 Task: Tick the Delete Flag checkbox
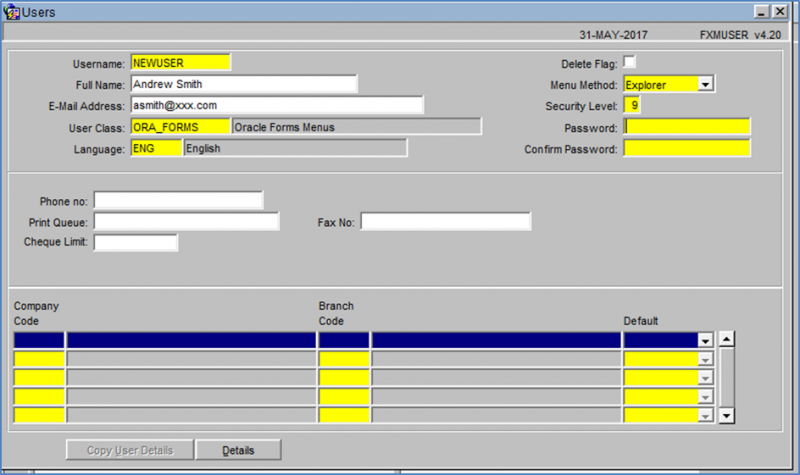(x=630, y=62)
